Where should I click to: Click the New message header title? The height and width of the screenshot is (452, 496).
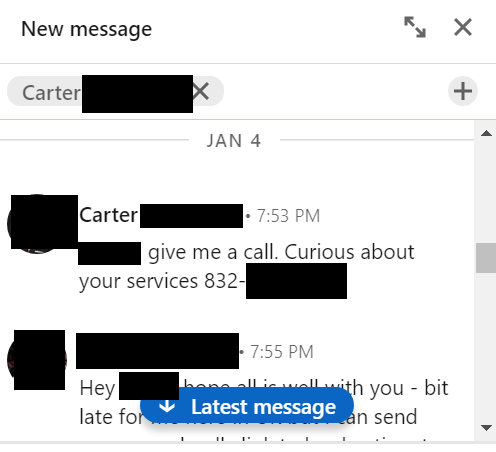pyautogui.click(x=86, y=29)
